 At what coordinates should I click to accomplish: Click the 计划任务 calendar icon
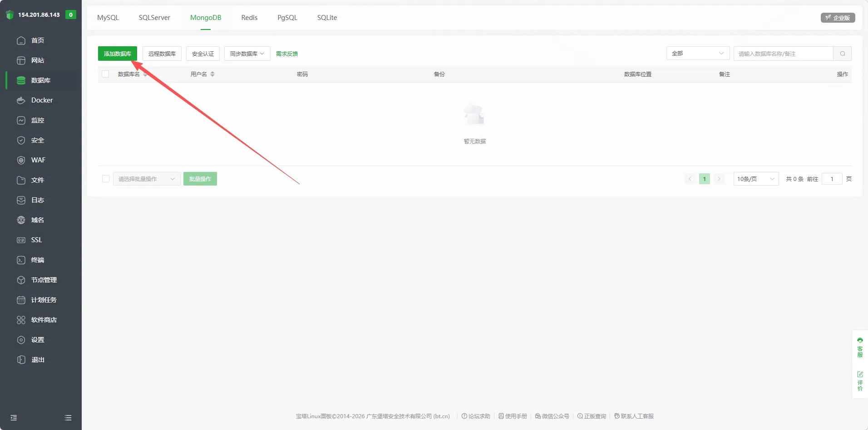pyautogui.click(x=21, y=300)
